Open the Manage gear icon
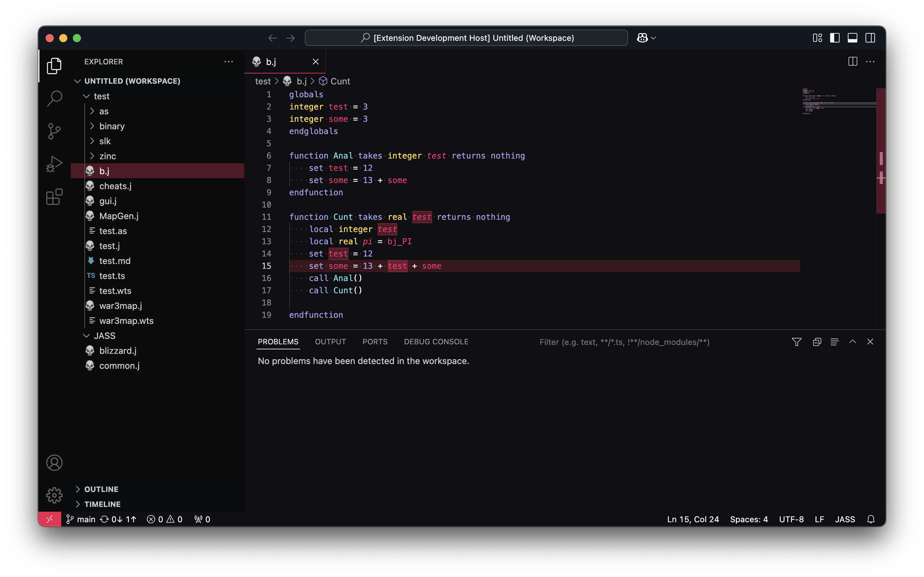Viewport: 924px width, 577px height. [54, 495]
